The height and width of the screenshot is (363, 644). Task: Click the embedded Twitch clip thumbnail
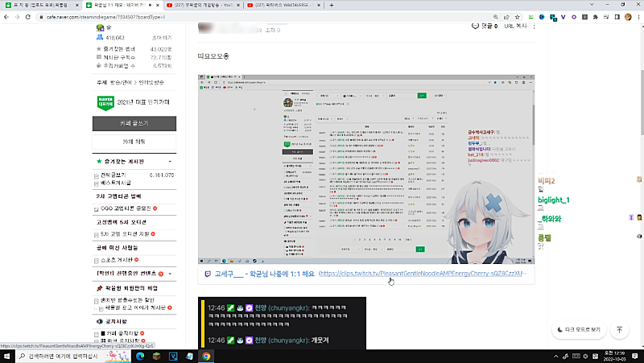click(x=366, y=169)
